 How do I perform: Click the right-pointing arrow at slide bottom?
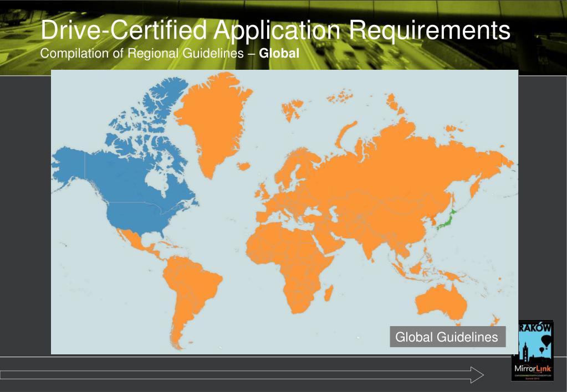242,375
